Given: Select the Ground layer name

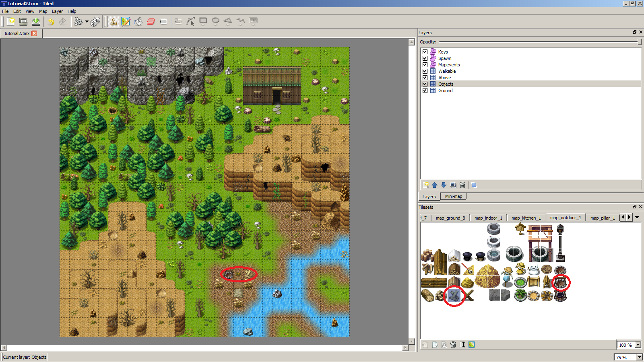Looking at the screenshot, I should point(445,90).
